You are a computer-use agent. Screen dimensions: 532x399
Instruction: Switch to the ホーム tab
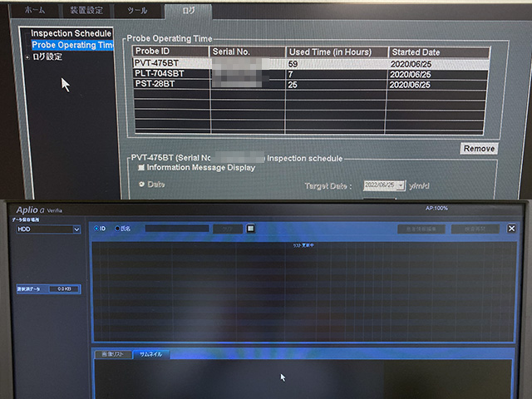tap(35, 10)
